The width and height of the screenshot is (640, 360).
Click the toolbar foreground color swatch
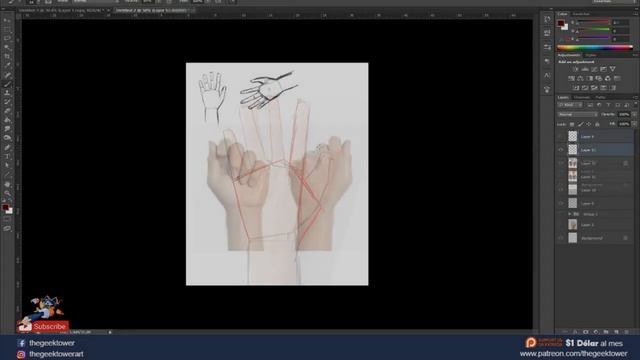click(5, 208)
